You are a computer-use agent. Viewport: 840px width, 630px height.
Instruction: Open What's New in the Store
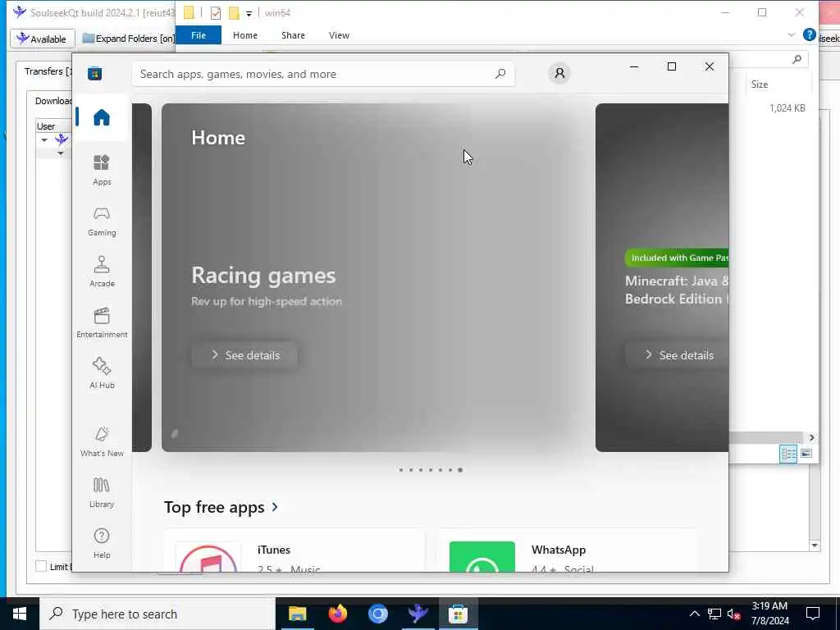101,441
